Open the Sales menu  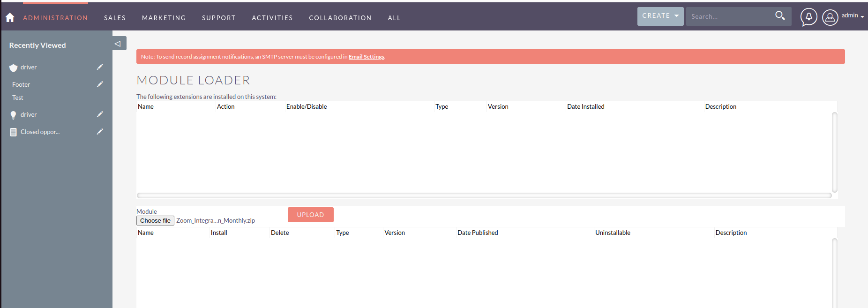(115, 18)
